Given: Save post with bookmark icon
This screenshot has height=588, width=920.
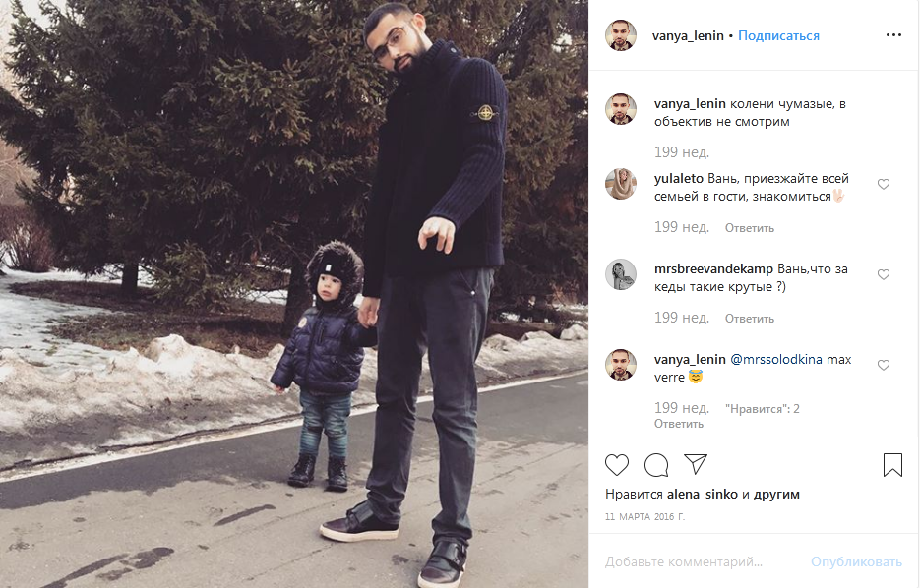Looking at the screenshot, I should (892, 465).
